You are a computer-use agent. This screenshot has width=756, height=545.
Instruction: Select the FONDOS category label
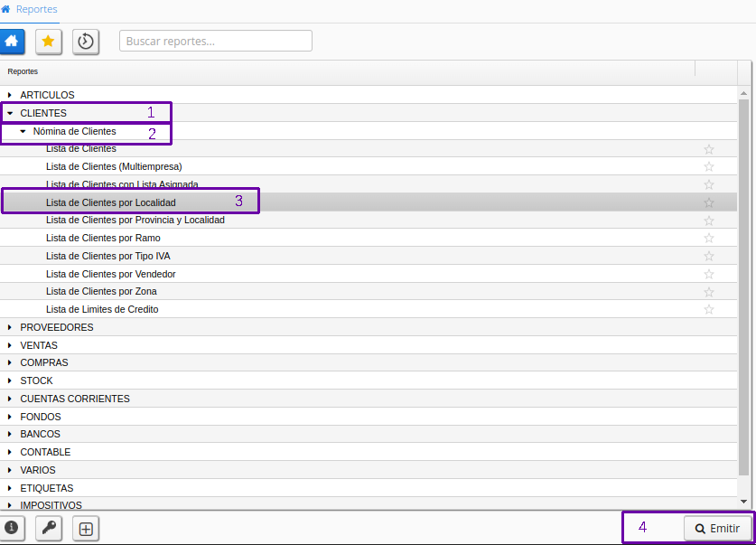tap(41, 417)
